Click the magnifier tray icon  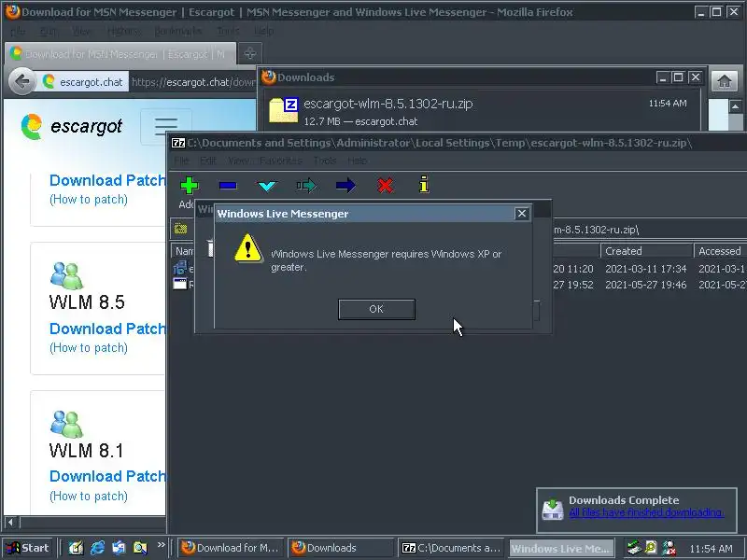pyautogui.click(x=651, y=548)
